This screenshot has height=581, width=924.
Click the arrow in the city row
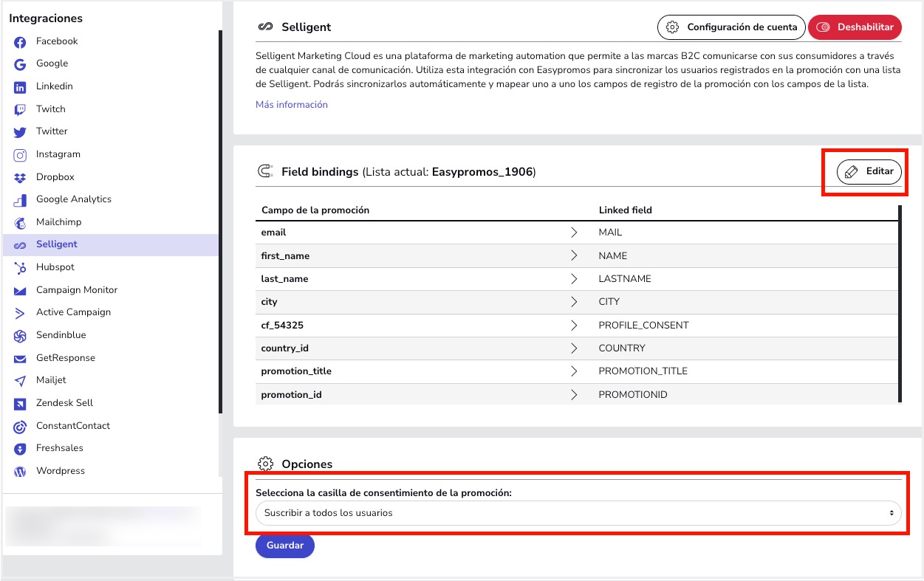coord(574,302)
